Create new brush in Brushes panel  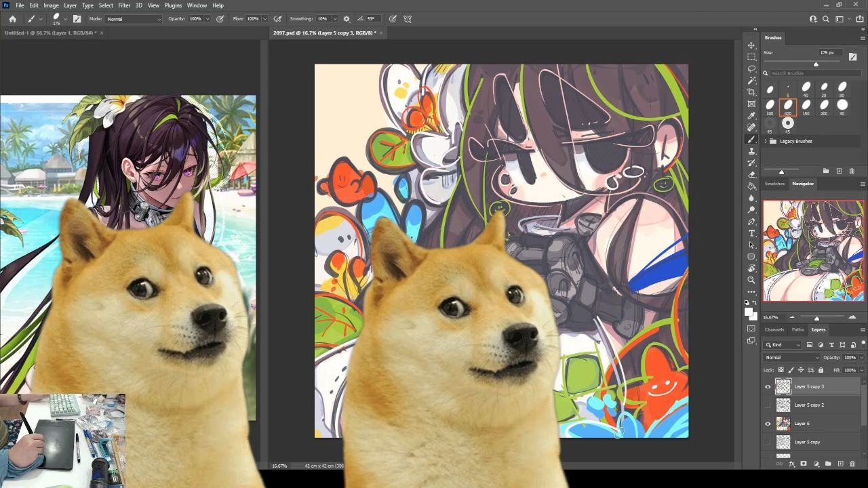[839, 171]
